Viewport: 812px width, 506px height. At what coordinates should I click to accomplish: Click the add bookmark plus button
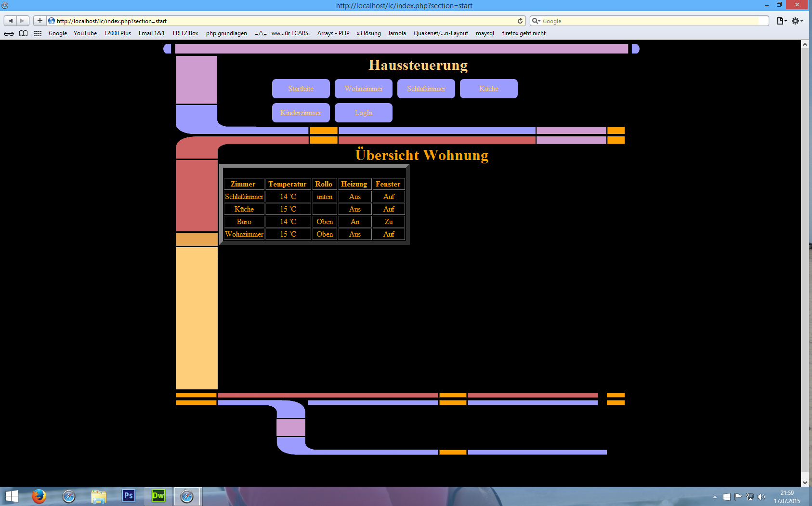(40, 21)
